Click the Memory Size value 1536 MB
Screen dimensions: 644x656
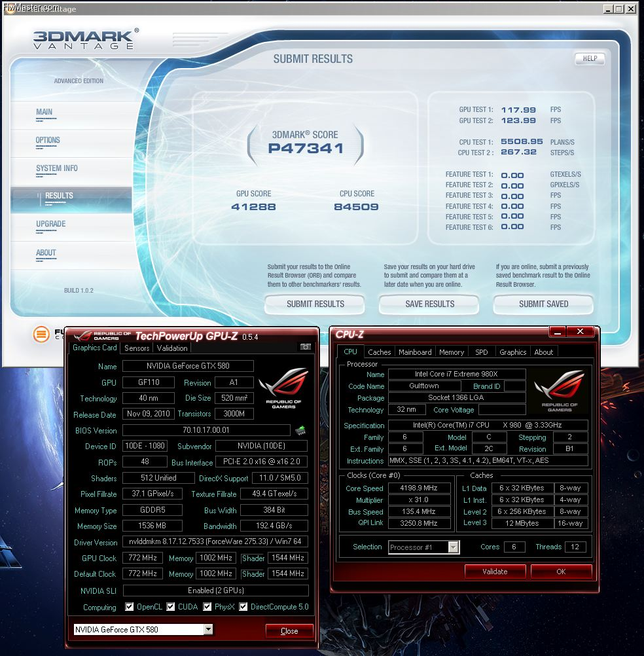[x=152, y=526]
